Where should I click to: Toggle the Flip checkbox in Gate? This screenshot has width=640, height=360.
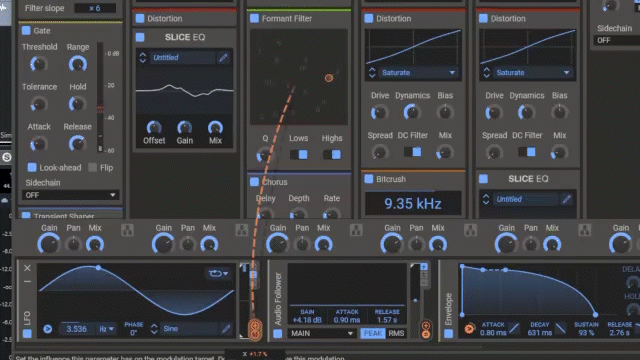tap(93, 167)
